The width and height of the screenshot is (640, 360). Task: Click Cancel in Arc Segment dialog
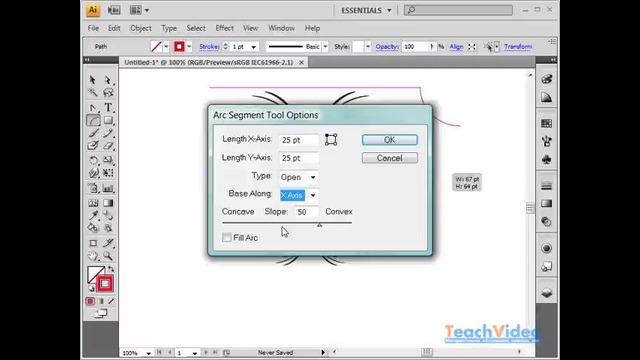[389, 158]
